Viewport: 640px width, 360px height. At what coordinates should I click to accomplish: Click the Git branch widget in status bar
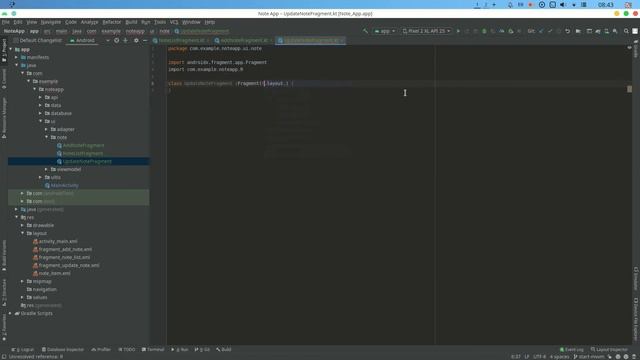pos(589,356)
